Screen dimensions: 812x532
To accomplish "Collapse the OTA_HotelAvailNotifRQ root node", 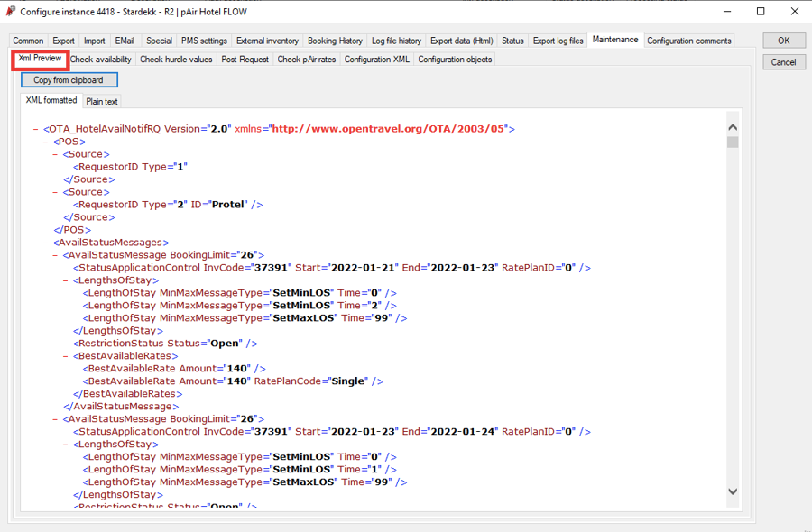I will point(34,129).
